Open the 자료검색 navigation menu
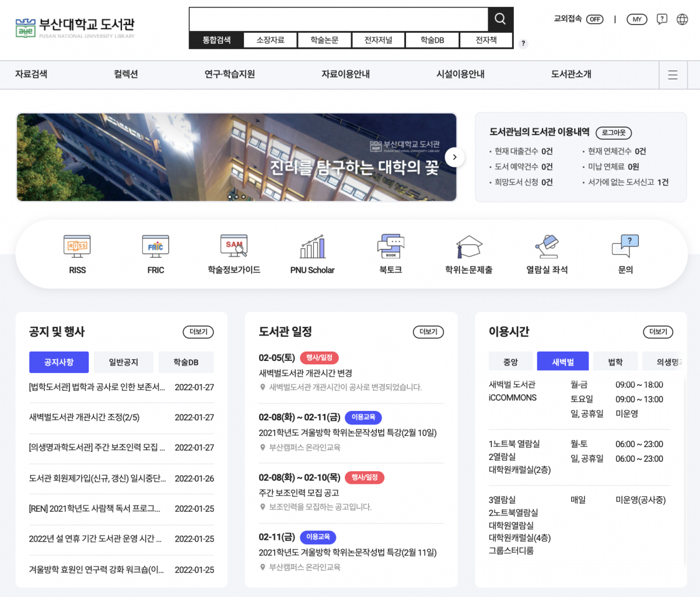700x597 pixels. pos(32,75)
